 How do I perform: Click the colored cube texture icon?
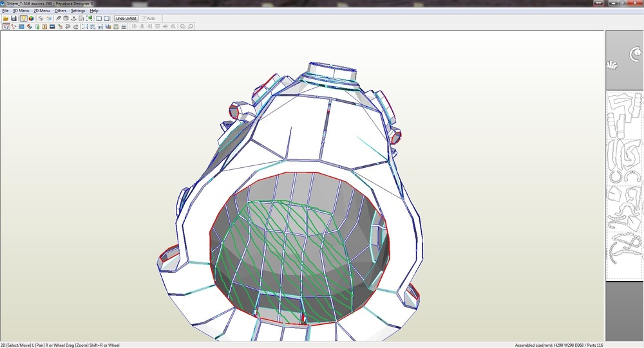point(31,19)
